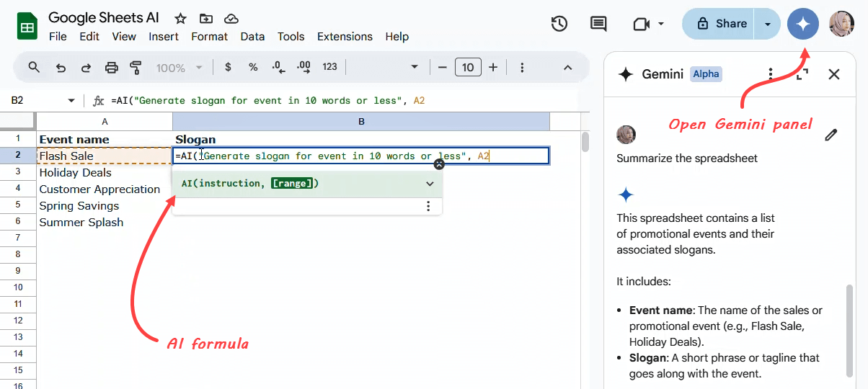The width and height of the screenshot is (868, 389).
Task: Expand Gemini panel to full size
Action: click(x=802, y=73)
